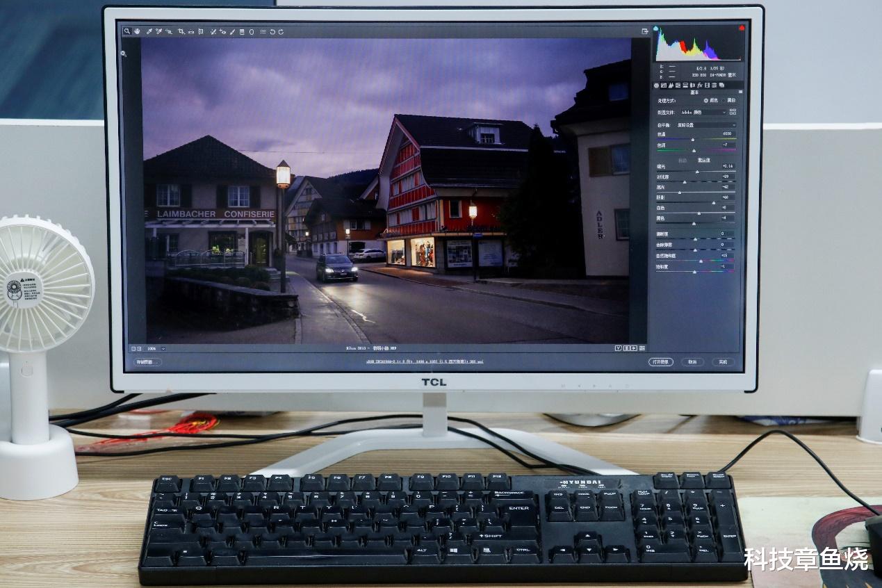Click the 取消 (Cancel) button
882x588 pixels.
point(693,362)
